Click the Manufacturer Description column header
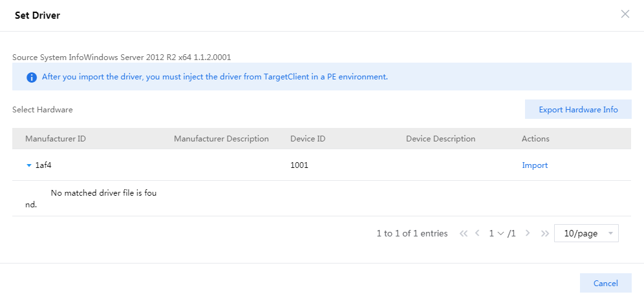 [x=221, y=139]
